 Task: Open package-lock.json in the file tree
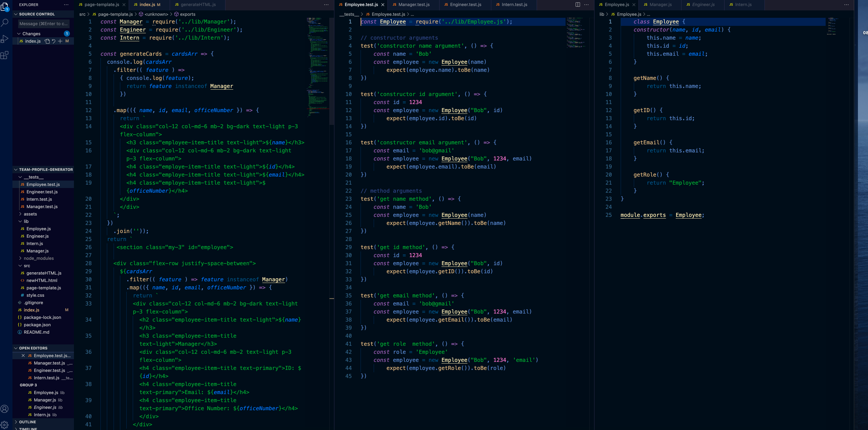coord(43,318)
